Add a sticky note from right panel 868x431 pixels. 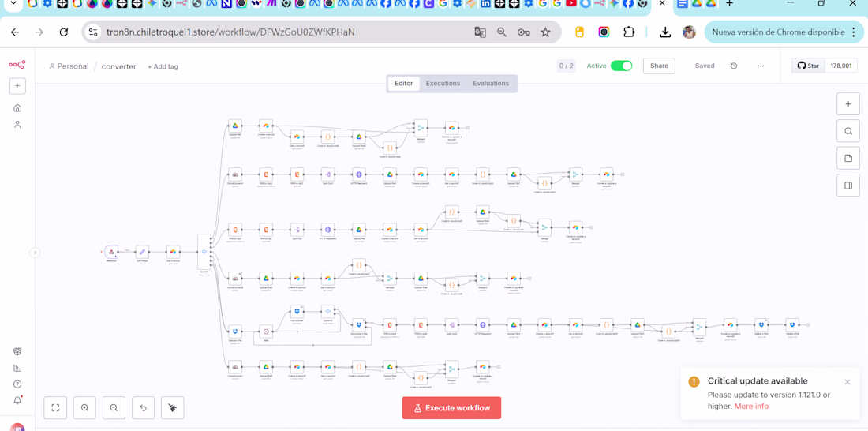coord(847,159)
